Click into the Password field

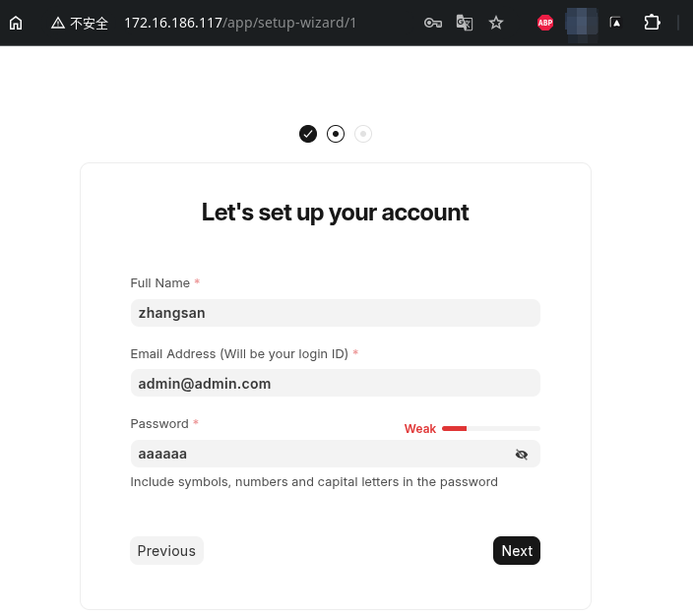pyautogui.click(x=315, y=454)
